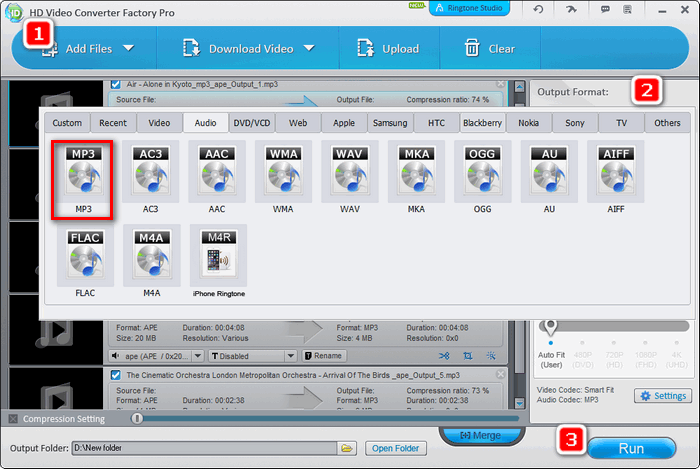Image resolution: width=700 pixels, height=469 pixels.
Task: Open the Add Files dropdown arrow
Action: [x=129, y=48]
